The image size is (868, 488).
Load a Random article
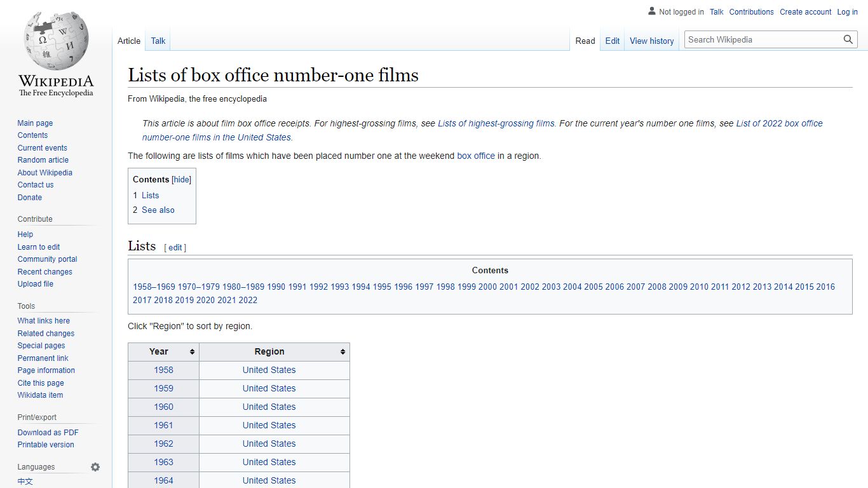pyautogui.click(x=43, y=160)
